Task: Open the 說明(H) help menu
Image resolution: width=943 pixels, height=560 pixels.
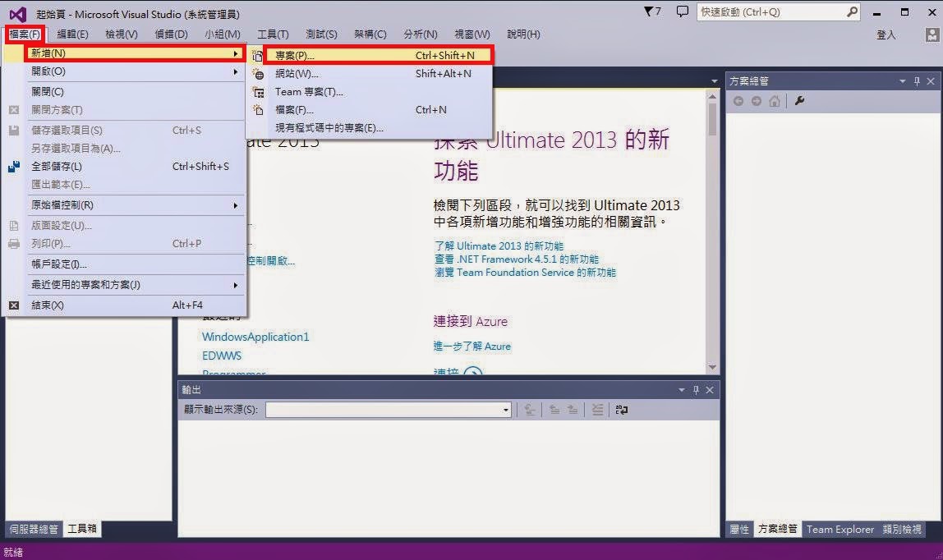Action: coord(523,34)
